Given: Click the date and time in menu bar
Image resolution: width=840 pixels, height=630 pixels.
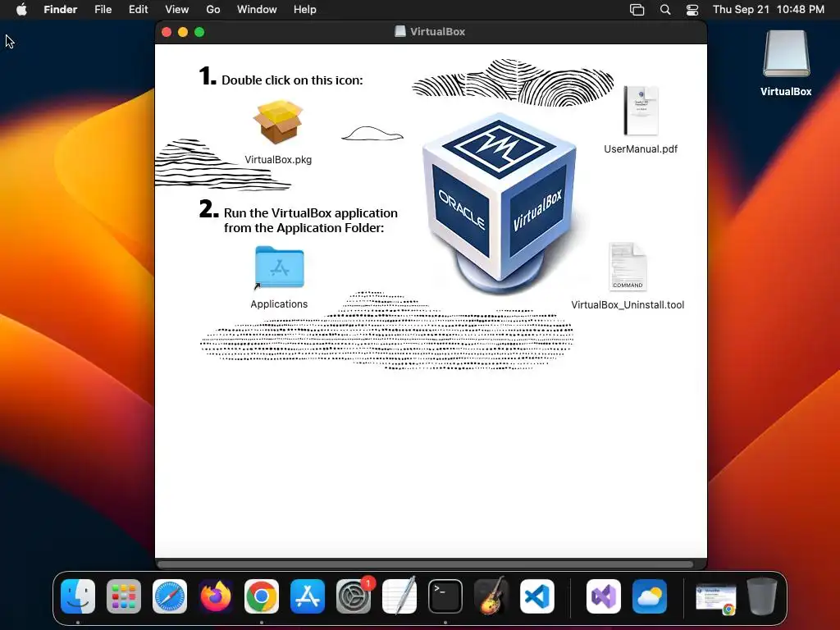Looking at the screenshot, I should pos(768,10).
